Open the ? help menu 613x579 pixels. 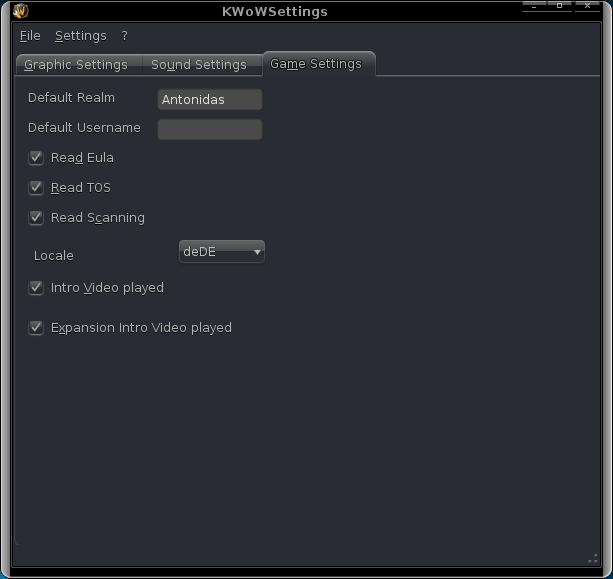pos(124,36)
